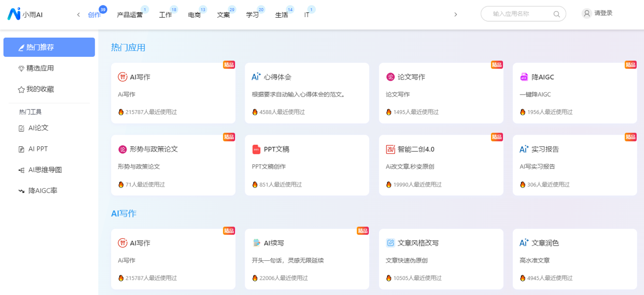The width and height of the screenshot is (644, 295).
Task: Open the 文案 category tab
Action: click(x=224, y=15)
